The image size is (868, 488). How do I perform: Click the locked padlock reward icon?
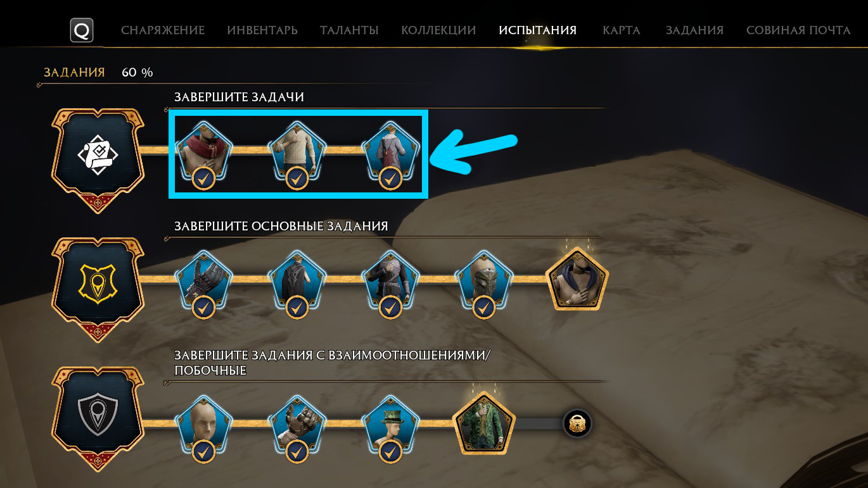(577, 423)
